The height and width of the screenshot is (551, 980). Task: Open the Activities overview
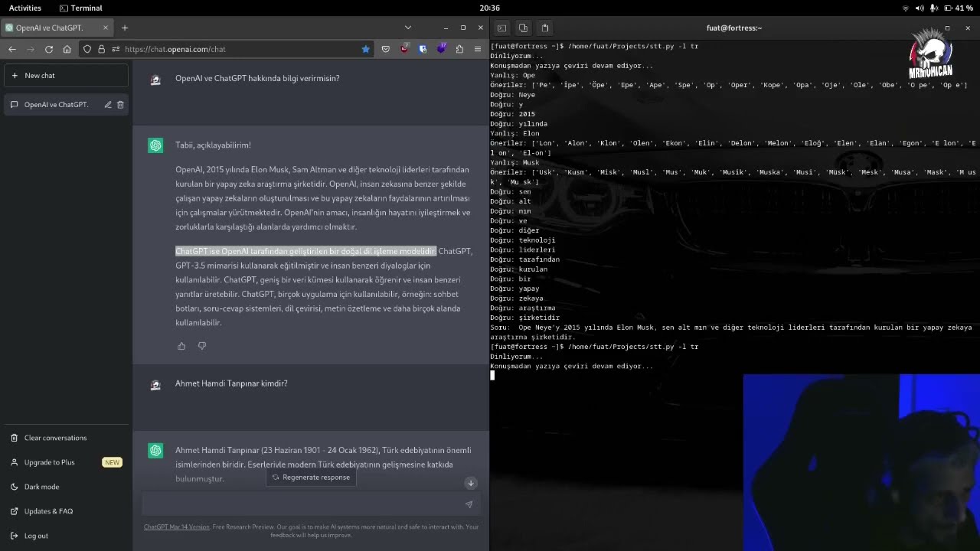coord(25,8)
